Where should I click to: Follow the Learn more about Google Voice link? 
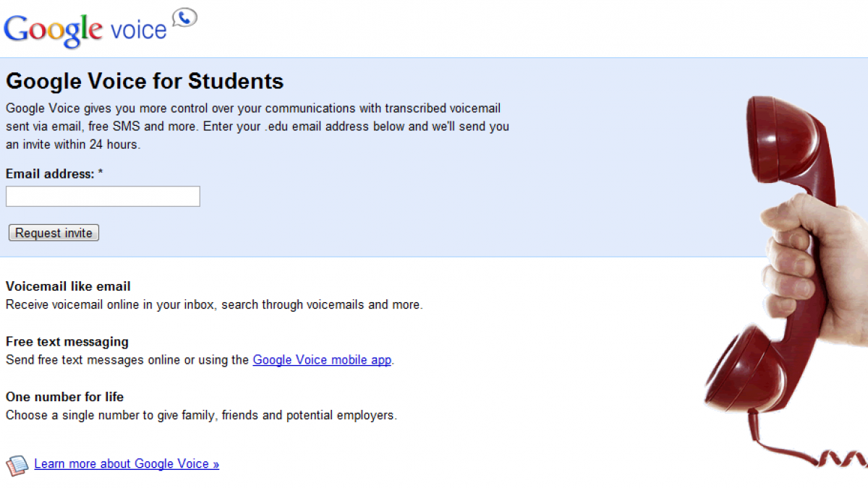[127, 464]
